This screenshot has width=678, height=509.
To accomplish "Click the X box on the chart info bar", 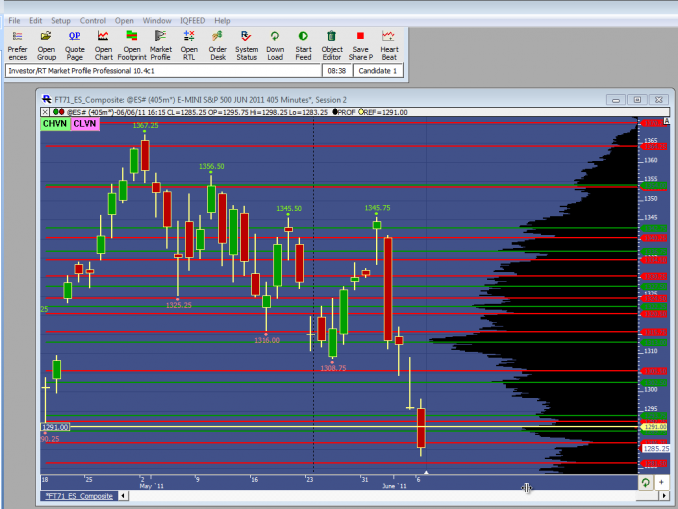I will [x=47, y=112].
